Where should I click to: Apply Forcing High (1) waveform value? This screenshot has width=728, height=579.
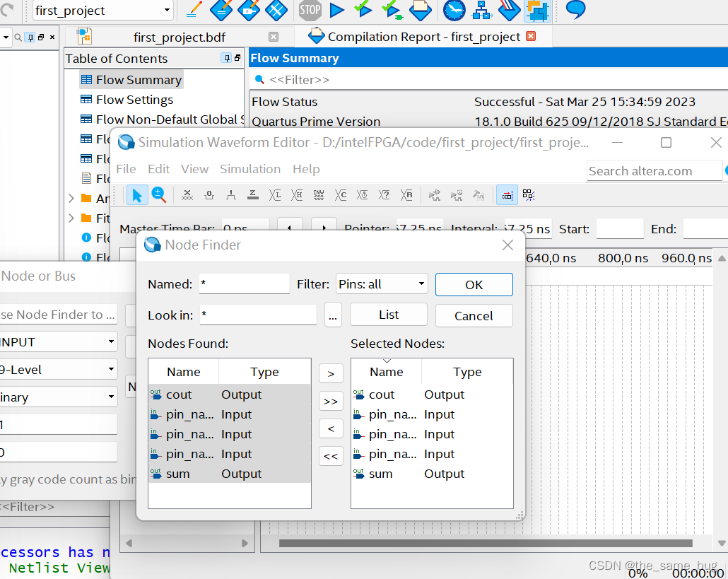(230, 195)
